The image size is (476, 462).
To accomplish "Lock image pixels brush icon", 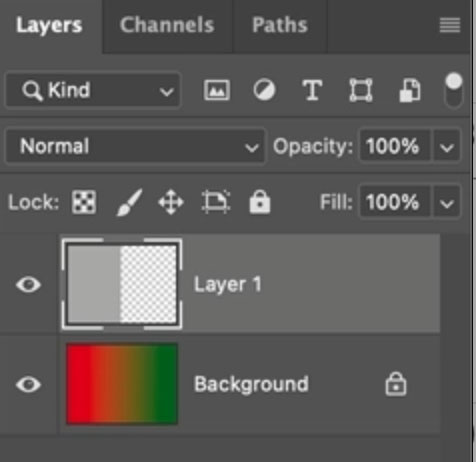I will point(129,202).
